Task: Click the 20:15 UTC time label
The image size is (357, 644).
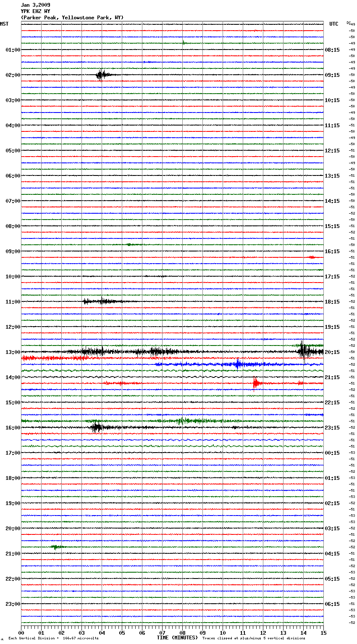Action: [332, 352]
